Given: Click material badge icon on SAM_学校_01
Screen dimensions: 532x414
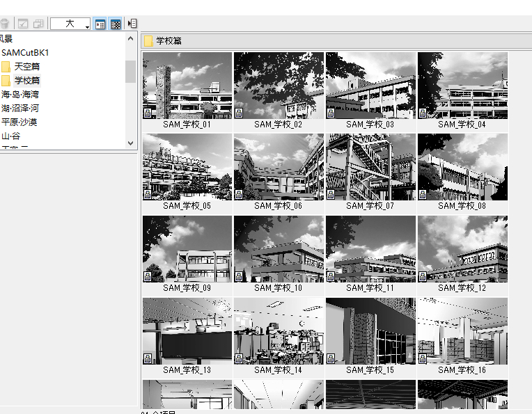Looking at the screenshot, I should coord(148,113).
